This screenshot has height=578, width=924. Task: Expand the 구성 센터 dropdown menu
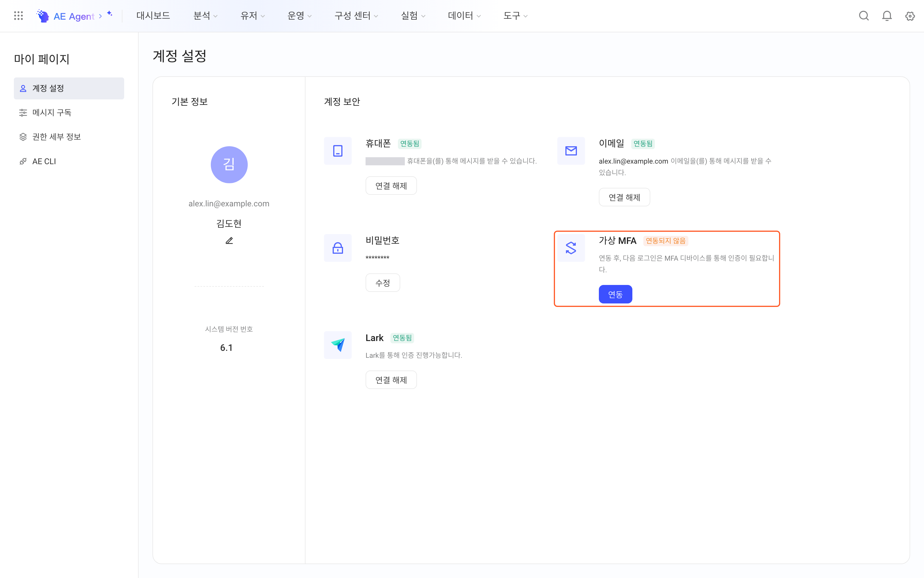pyautogui.click(x=356, y=16)
